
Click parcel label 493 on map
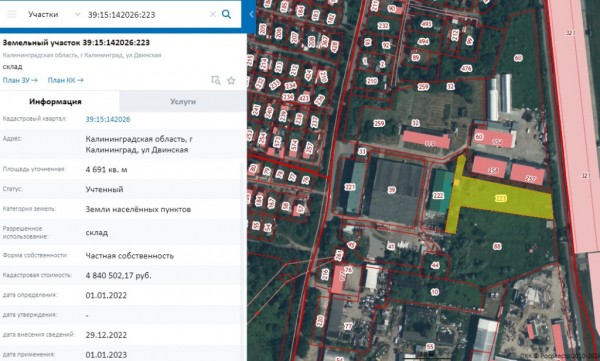pyautogui.click(x=426, y=24)
